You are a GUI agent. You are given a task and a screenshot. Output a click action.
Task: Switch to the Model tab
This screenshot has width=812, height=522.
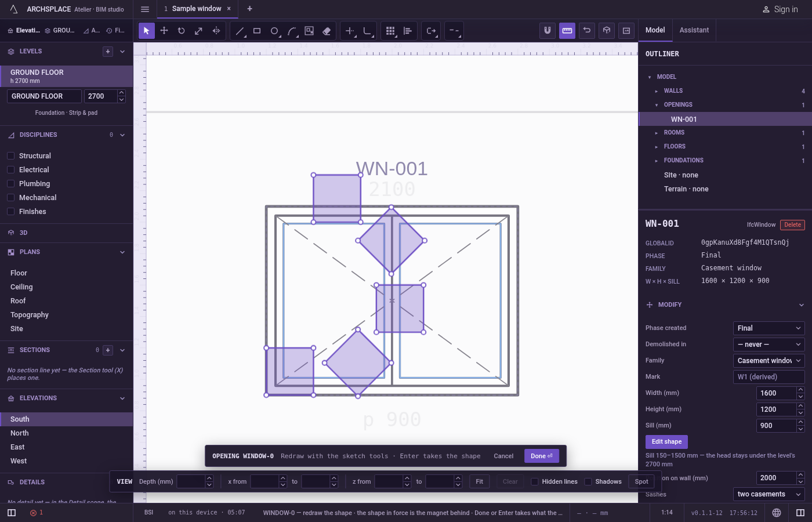click(x=655, y=30)
